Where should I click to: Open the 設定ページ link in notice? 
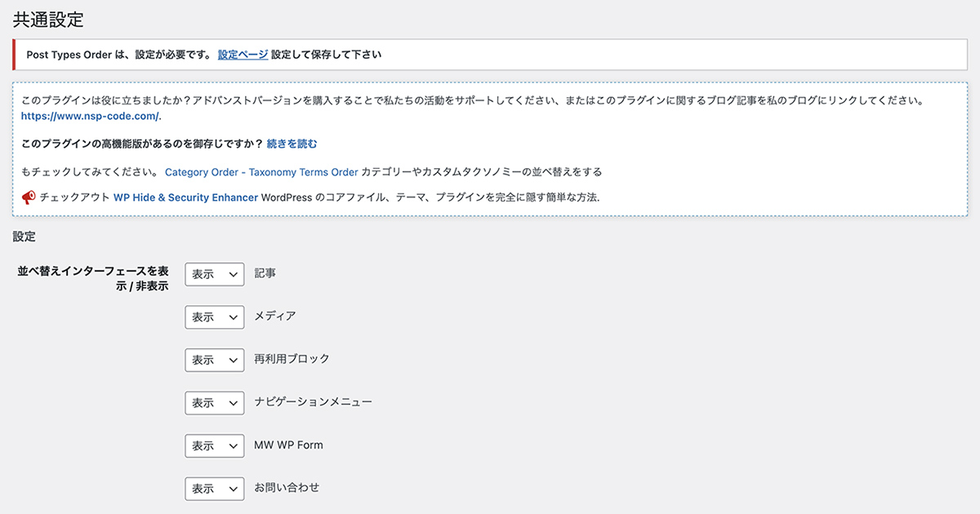click(243, 55)
